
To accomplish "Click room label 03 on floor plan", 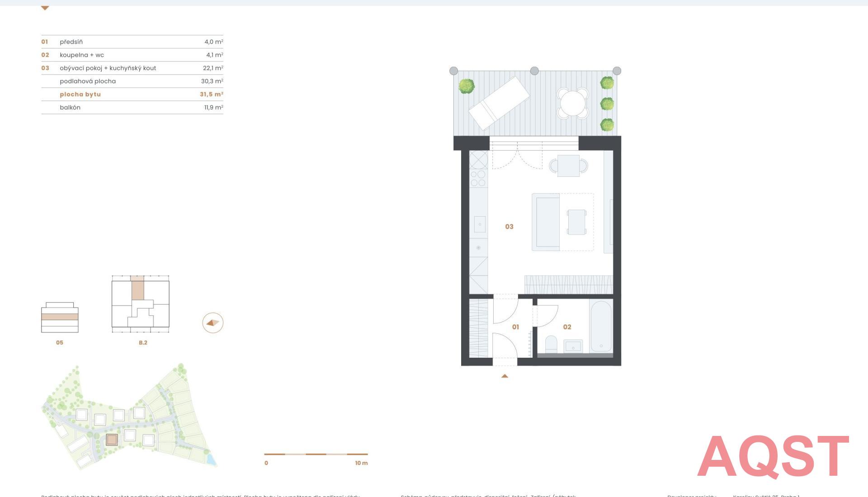I will tap(509, 227).
